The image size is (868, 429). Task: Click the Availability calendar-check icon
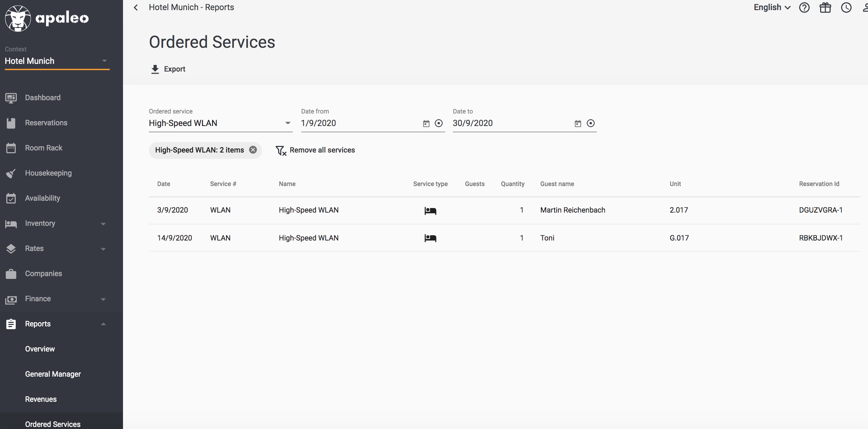[11, 198]
